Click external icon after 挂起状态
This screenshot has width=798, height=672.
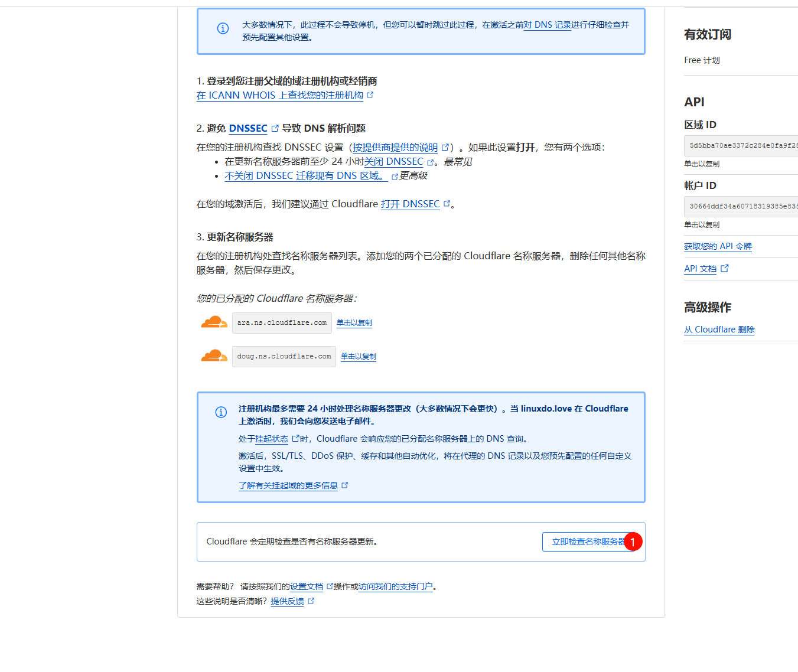(x=296, y=438)
